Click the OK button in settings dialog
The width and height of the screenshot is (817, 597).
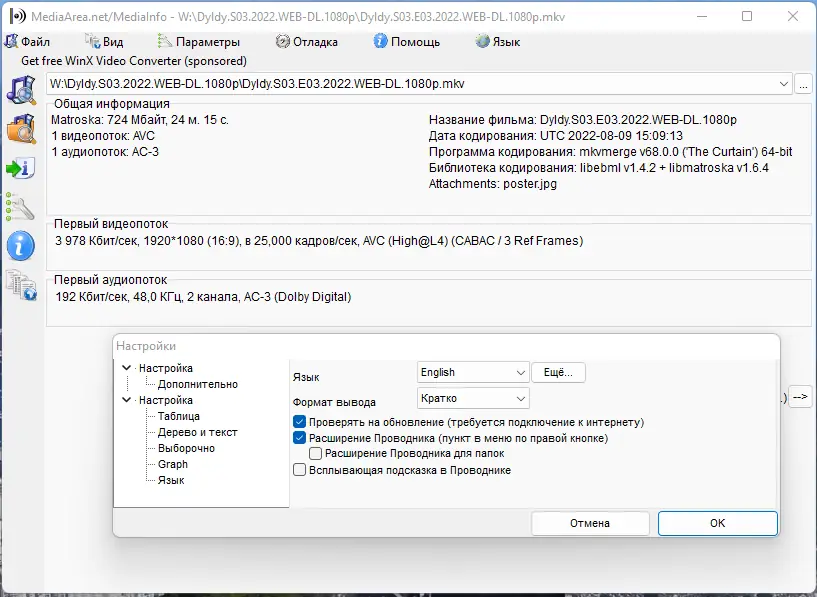(x=717, y=523)
